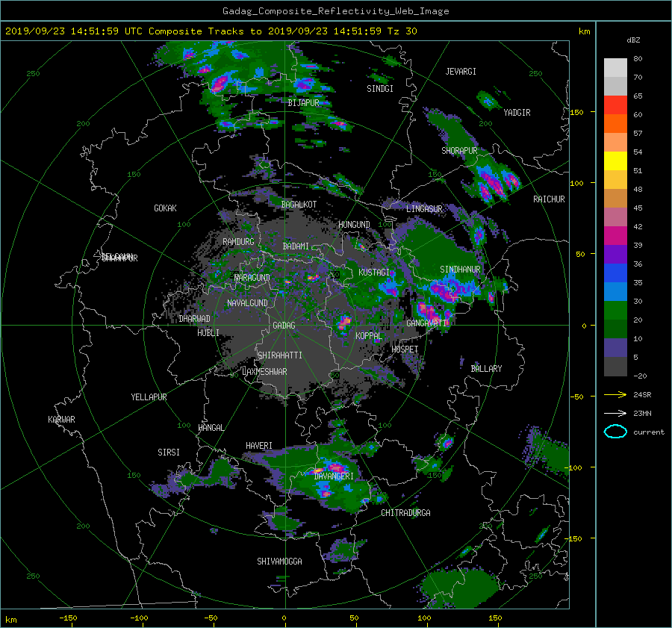
Task: Click the RAICHUR city label
Action: (549, 199)
